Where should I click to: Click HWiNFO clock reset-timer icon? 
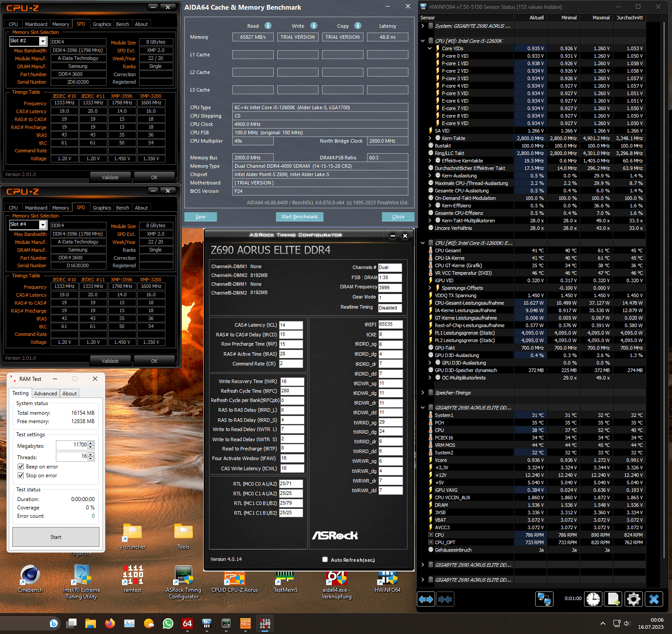coord(593,599)
